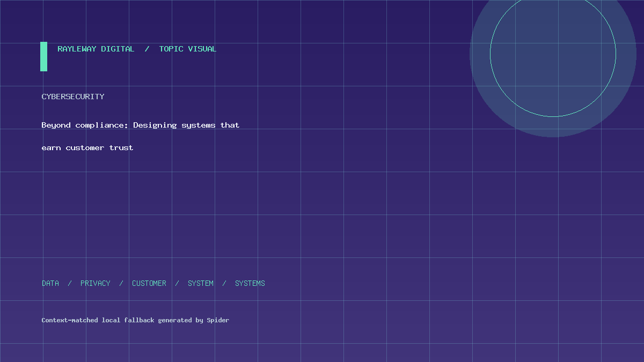This screenshot has height=362, width=644.
Task: Click the 'CUSTOMER' tag
Action: tap(149, 283)
